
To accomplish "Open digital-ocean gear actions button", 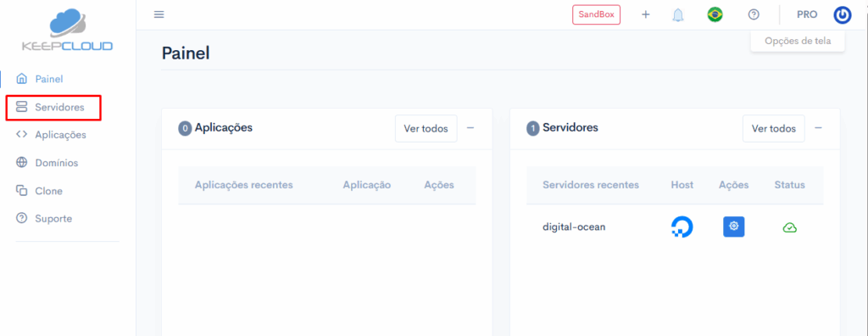I will coord(734,227).
